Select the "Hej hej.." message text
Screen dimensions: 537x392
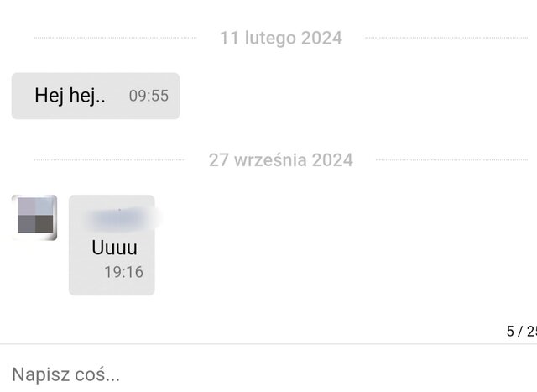[70, 96]
